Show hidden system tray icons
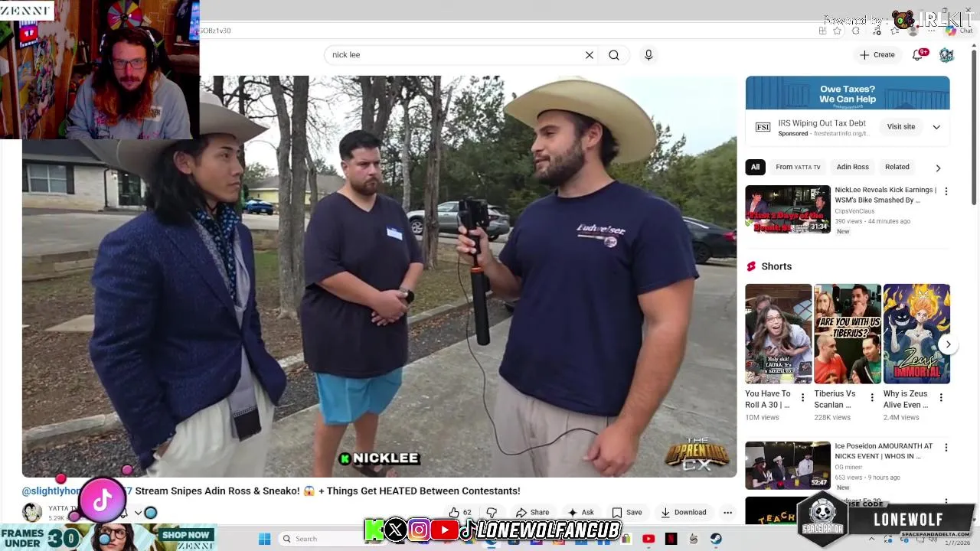Screen dimensions: 980x551 point(871,539)
